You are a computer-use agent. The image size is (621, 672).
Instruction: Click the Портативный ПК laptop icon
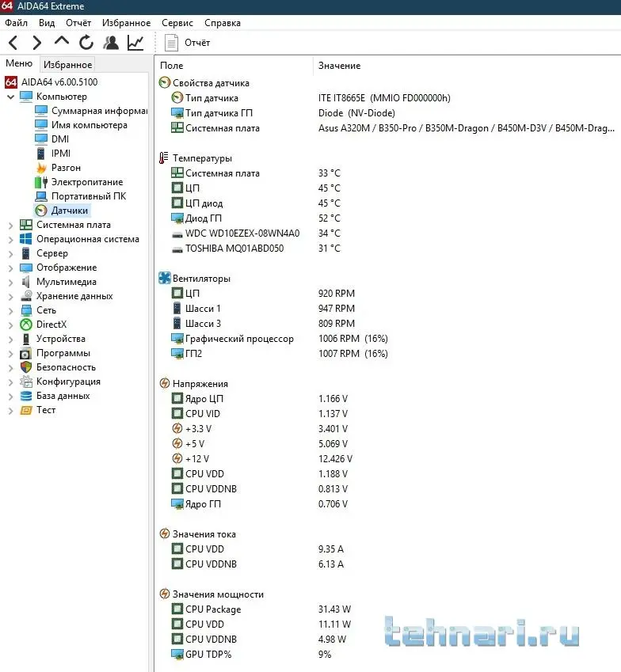pyautogui.click(x=40, y=196)
